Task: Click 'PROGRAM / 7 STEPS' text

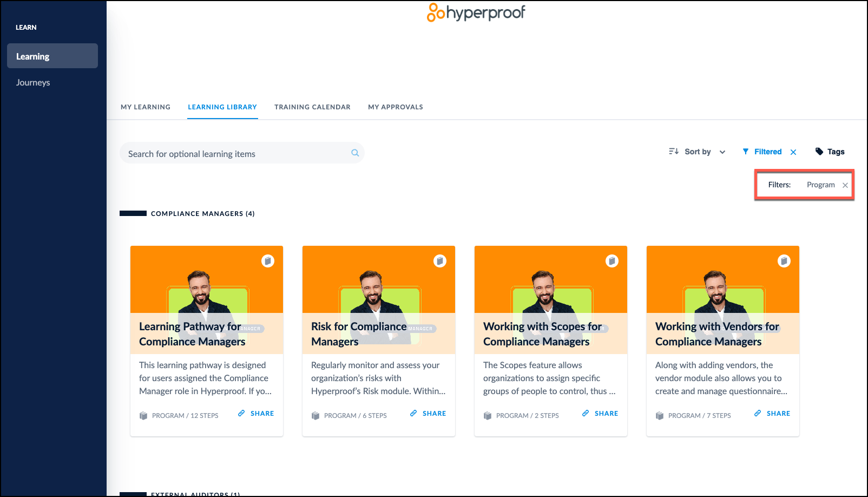Action: click(700, 416)
